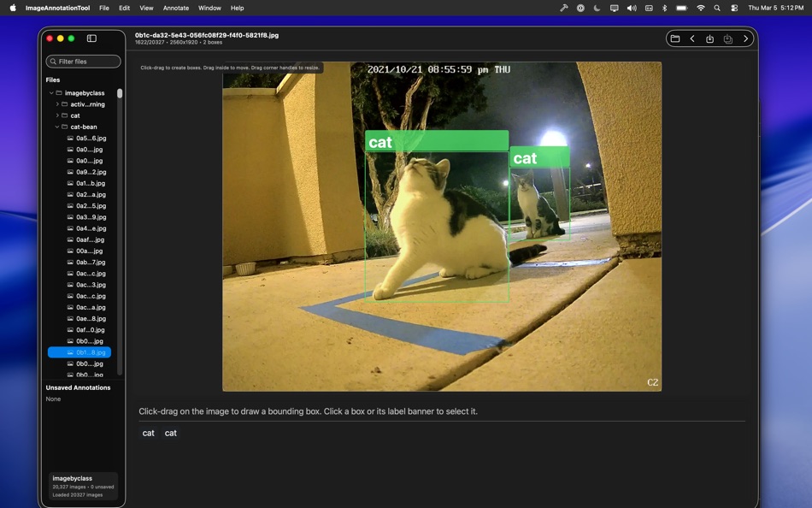Open a folder using the toolbar folder icon
The image size is (812, 508).
pyautogui.click(x=674, y=38)
